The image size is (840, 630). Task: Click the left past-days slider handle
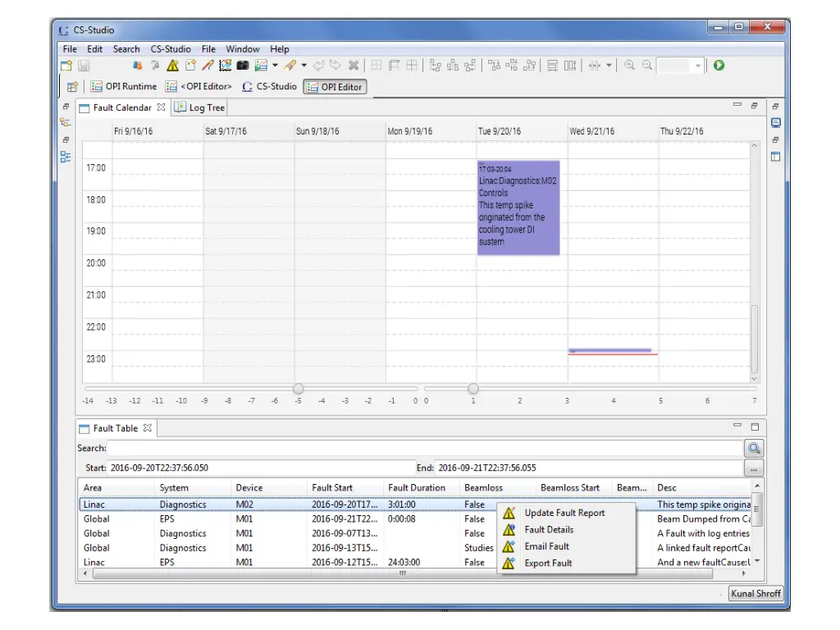point(299,388)
